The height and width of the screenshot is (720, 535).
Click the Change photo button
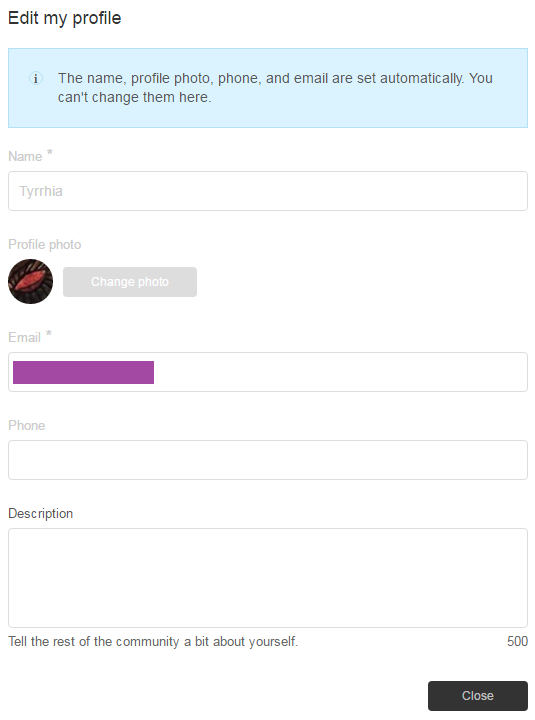tap(130, 282)
